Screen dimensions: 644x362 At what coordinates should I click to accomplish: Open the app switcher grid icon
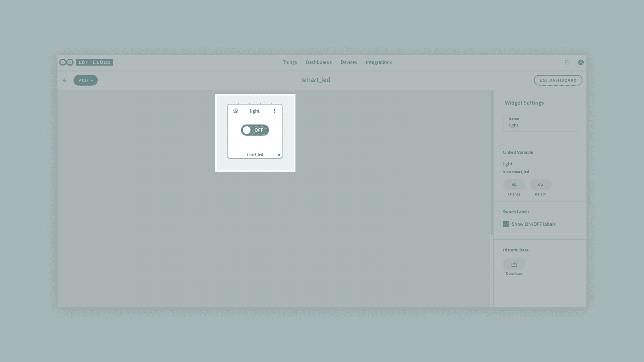[567, 62]
